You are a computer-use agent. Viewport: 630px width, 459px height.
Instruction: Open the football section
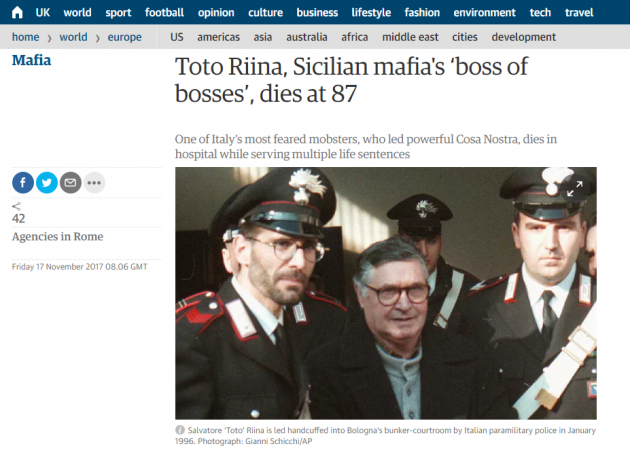pos(164,12)
